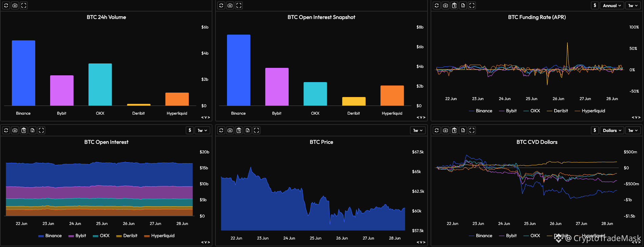Screen dimensions: 644x247
Task: Capture a screenshot of BTC CVD Dollars
Action: coord(445,130)
